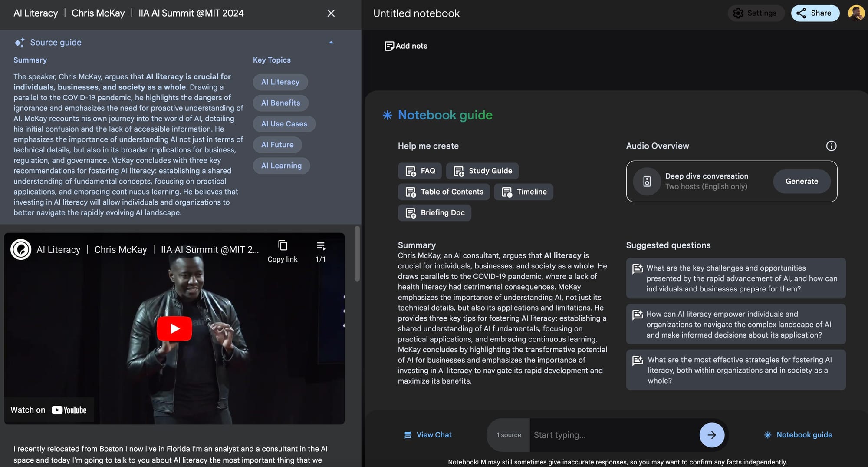Click the Add note icon

389,46
